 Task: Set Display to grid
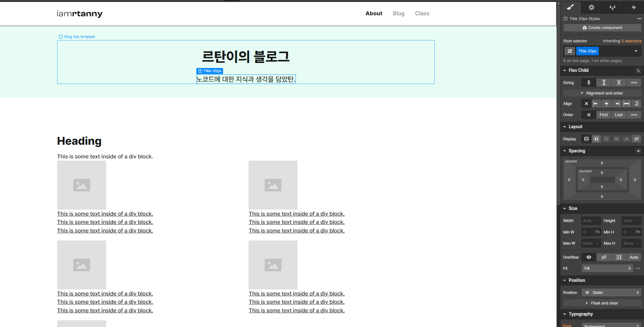pos(606,139)
